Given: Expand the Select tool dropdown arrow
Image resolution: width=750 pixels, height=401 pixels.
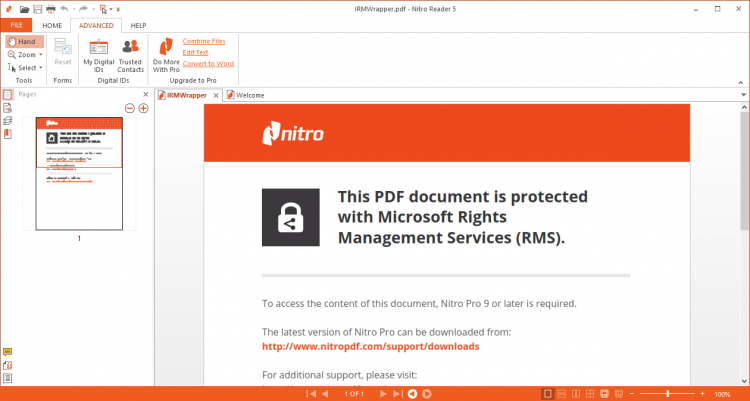Looking at the screenshot, I should 41,68.
